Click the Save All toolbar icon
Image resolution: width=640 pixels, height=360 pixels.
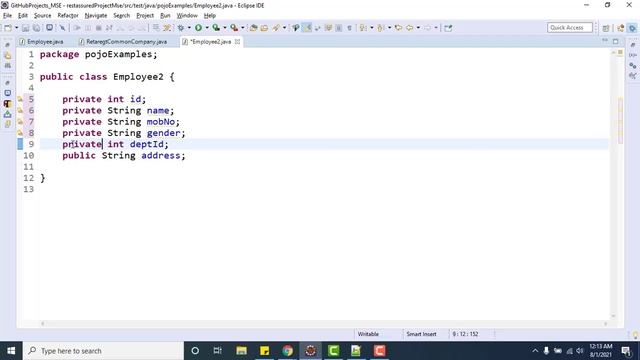36,28
